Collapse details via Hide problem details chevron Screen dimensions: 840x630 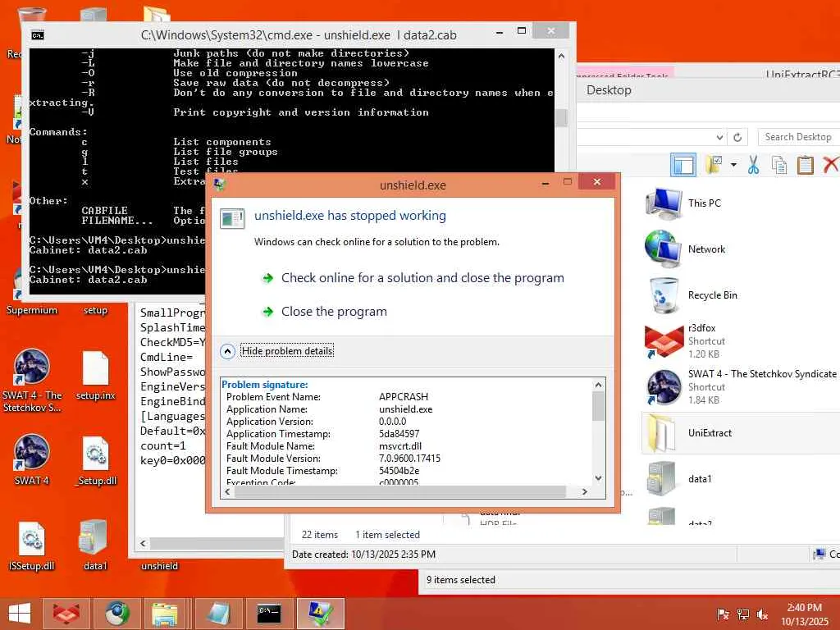[228, 351]
